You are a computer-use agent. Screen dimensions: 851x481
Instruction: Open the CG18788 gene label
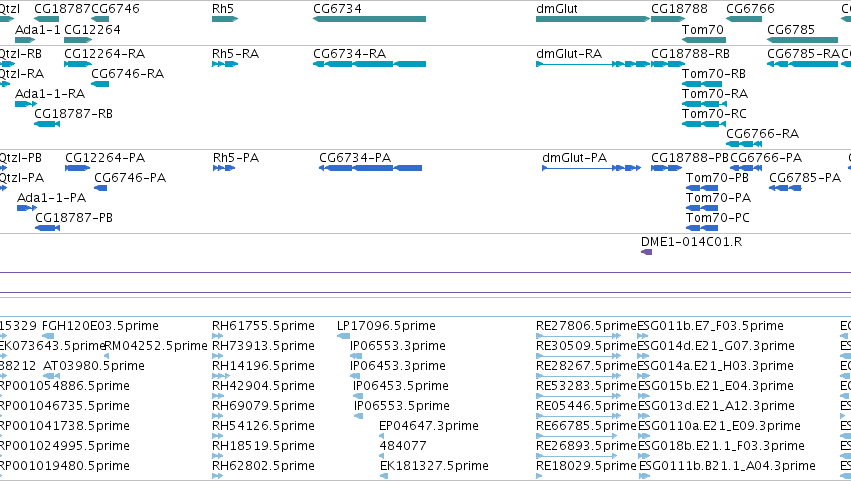pos(679,9)
